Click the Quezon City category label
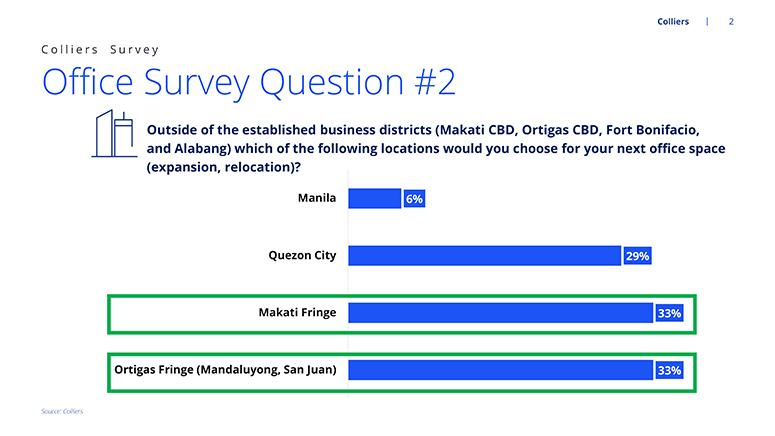The width and height of the screenshot is (775, 436). point(302,256)
